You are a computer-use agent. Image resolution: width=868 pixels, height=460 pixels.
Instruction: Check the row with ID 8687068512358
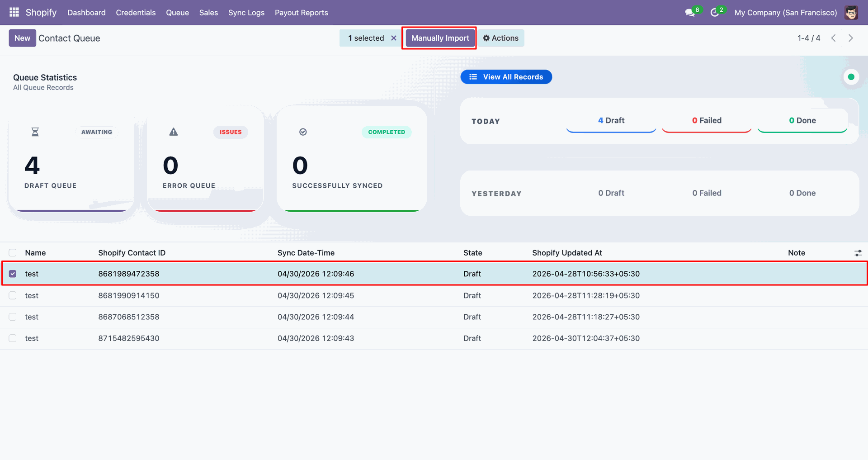(13, 317)
